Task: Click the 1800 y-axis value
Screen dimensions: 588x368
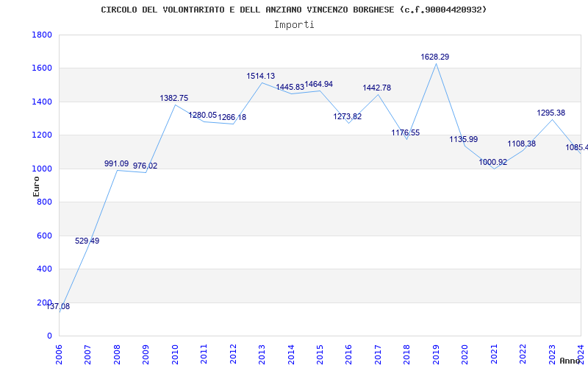Action: (x=42, y=35)
